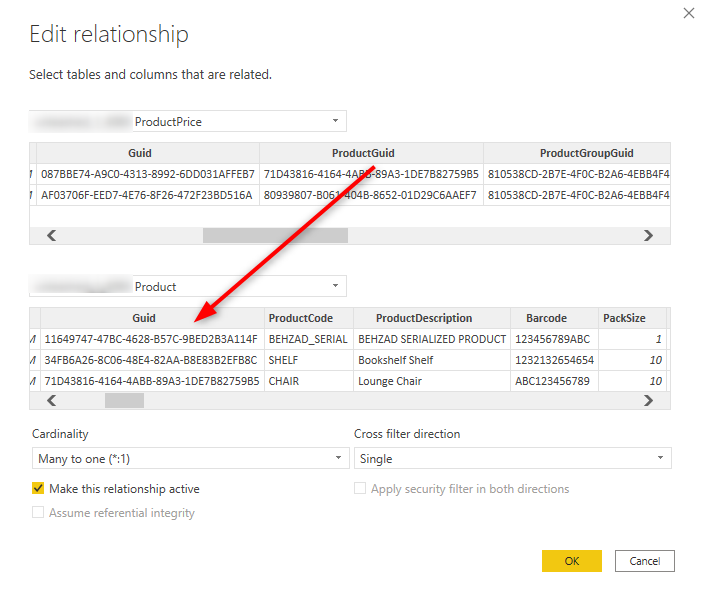
Task: Select the ProductCode column header
Action: pyautogui.click(x=309, y=318)
